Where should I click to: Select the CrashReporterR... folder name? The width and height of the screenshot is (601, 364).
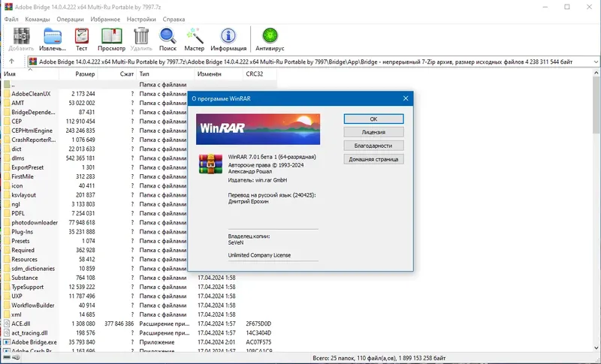click(34, 140)
